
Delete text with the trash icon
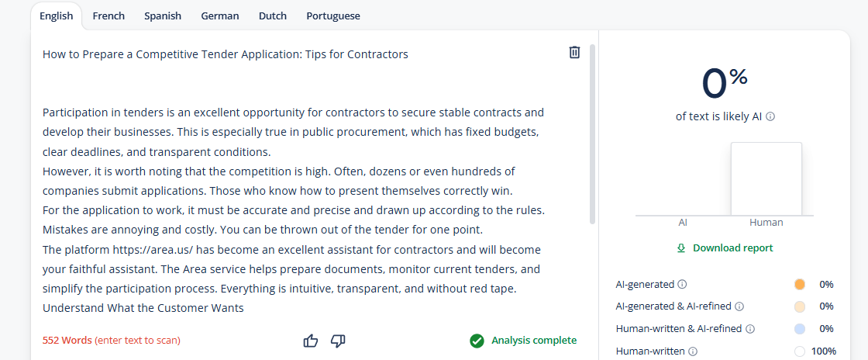pyautogui.click(x=574, y=53)
